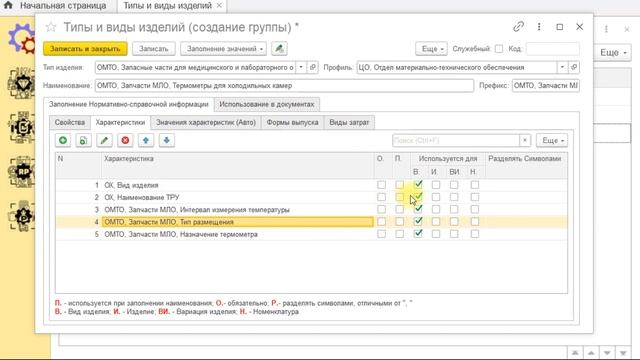Copy link to this group with chain icon

pos(518,27)
